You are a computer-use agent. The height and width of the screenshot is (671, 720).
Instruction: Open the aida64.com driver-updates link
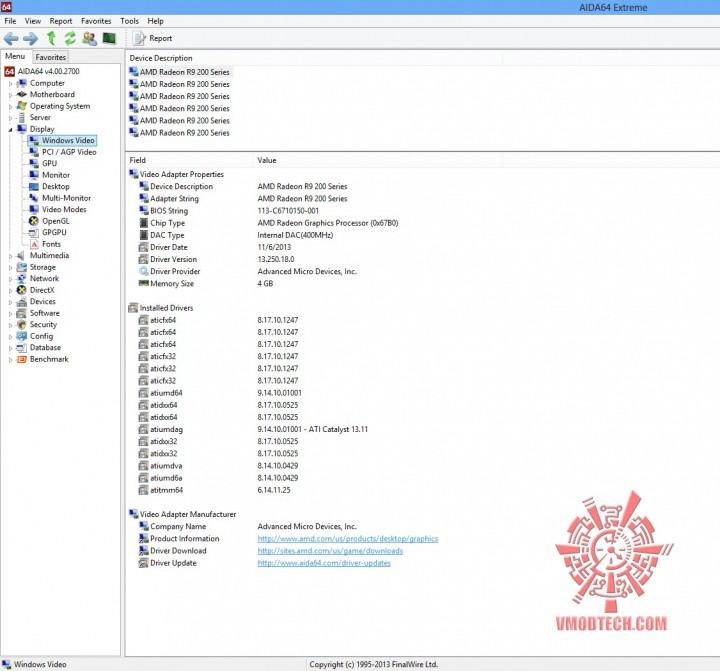coord(324,563)
